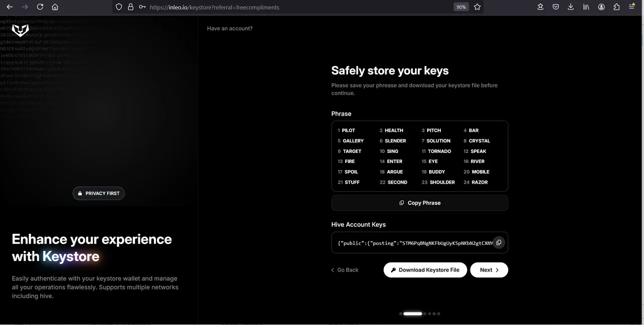
Task: Bookmark this page with the star icon
Action: tap(477, 7)
